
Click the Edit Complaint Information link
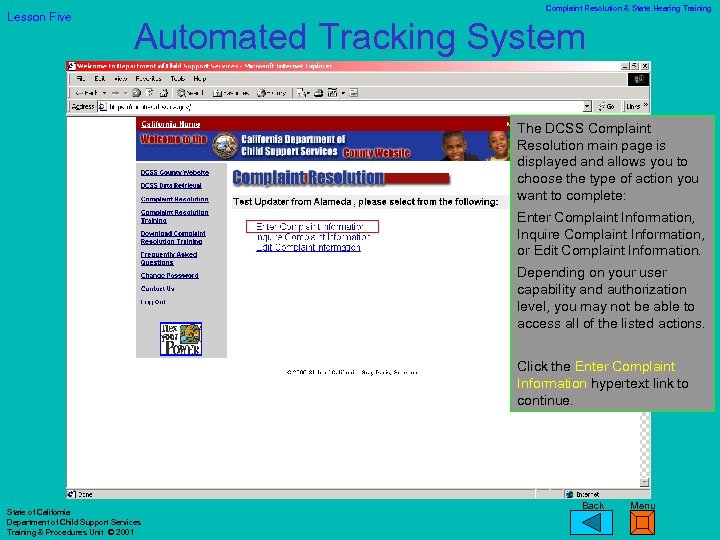pos(308,248)
